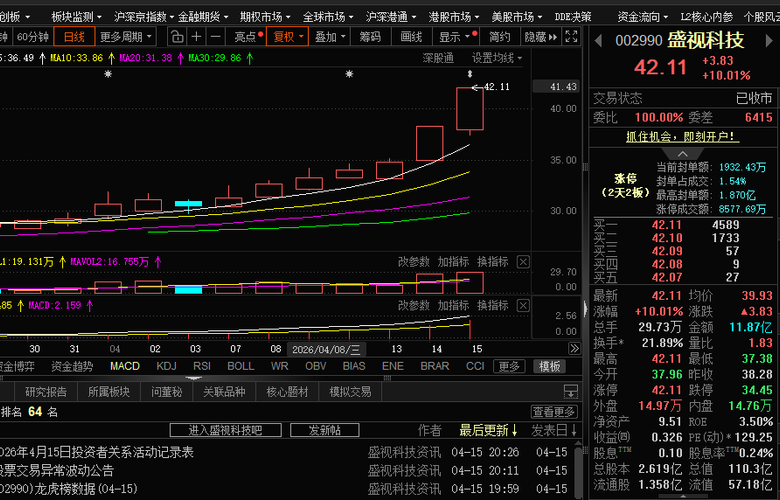
Task: Click 查看更多 button
Action: coord(555,412)
